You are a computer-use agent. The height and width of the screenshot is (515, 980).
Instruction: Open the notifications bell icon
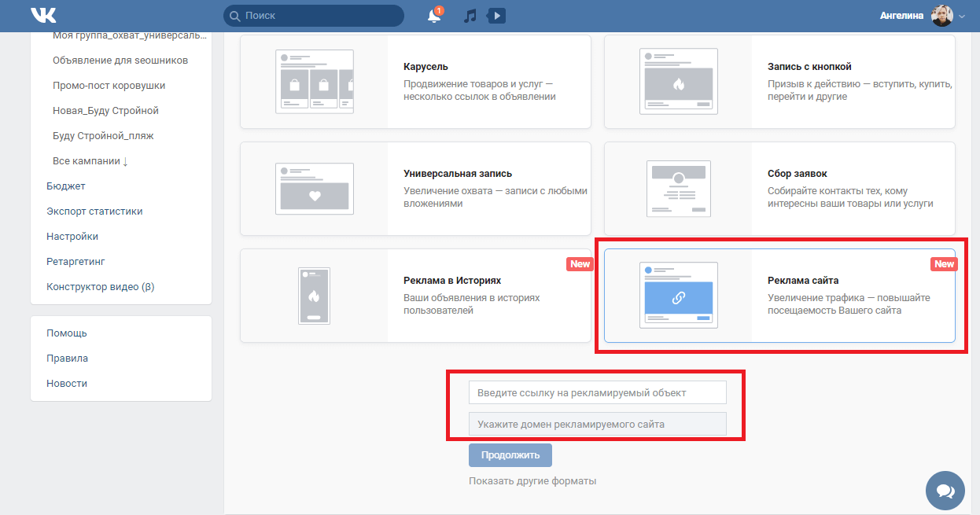click(434, 16)
